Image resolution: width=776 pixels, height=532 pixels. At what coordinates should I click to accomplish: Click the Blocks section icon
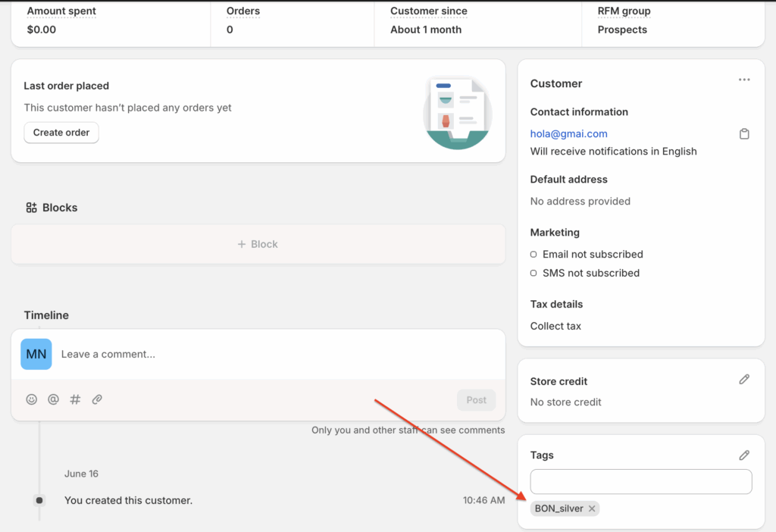click(x=31, y=208)
